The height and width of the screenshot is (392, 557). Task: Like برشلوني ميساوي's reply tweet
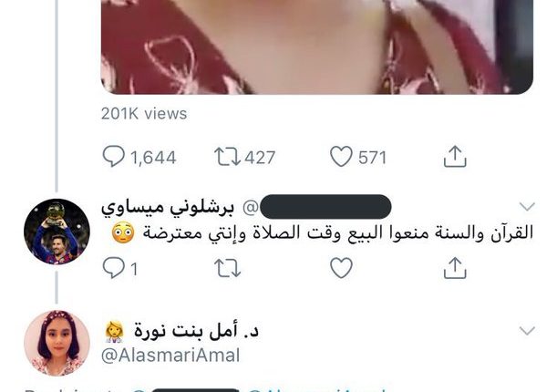coord(341,268)
